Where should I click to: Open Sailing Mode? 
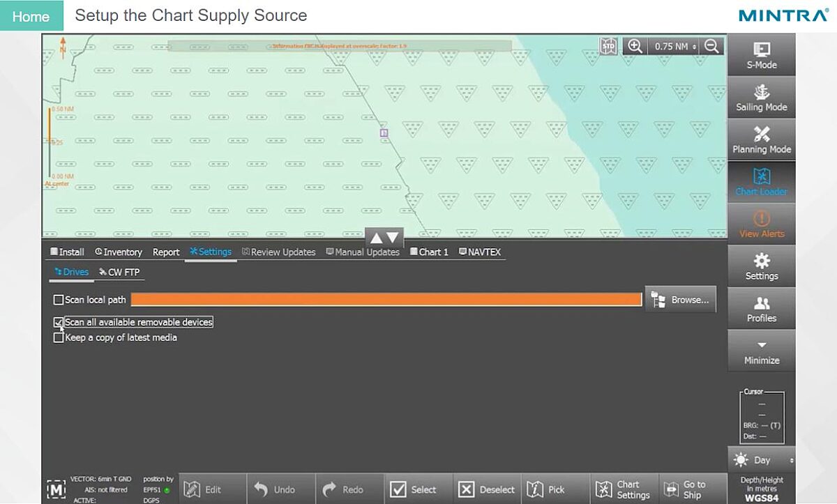pyautogui.click(x=761, y=98)
